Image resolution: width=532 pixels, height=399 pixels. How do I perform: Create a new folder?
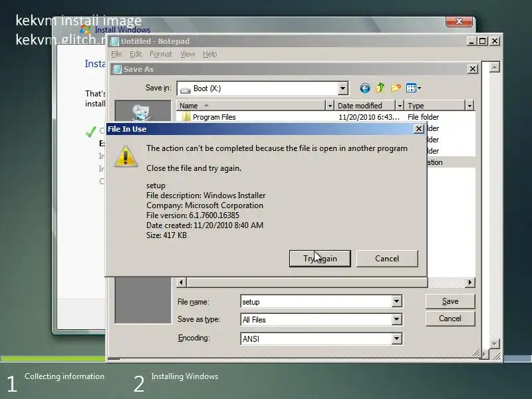coord(395,88)
